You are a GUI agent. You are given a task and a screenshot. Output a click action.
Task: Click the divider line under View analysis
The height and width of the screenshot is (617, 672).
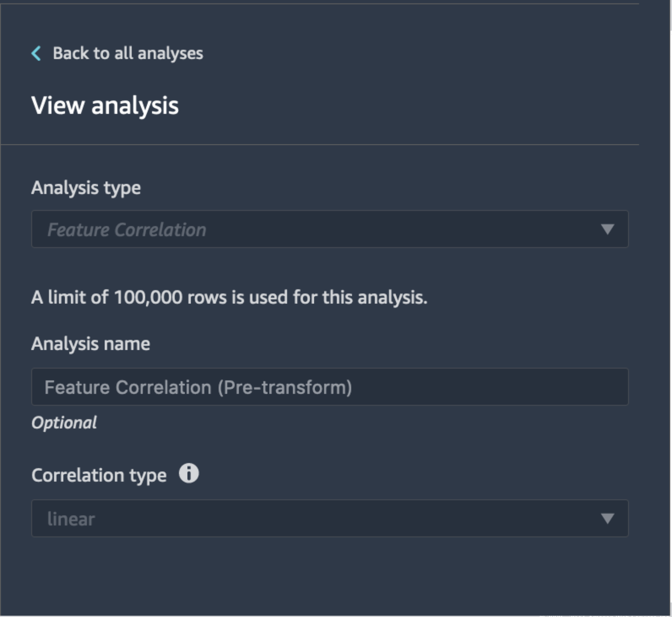(x=320, y=144)
